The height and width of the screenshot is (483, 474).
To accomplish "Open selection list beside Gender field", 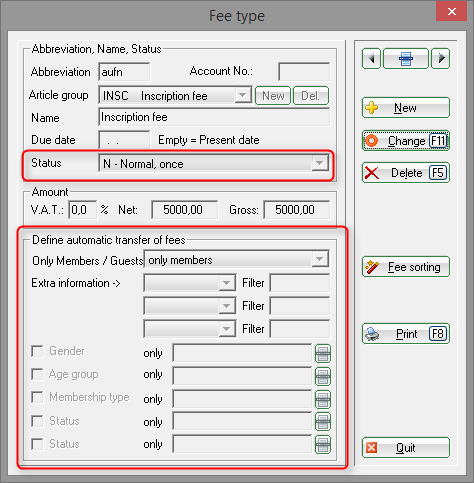I will (x=323, y=354).
